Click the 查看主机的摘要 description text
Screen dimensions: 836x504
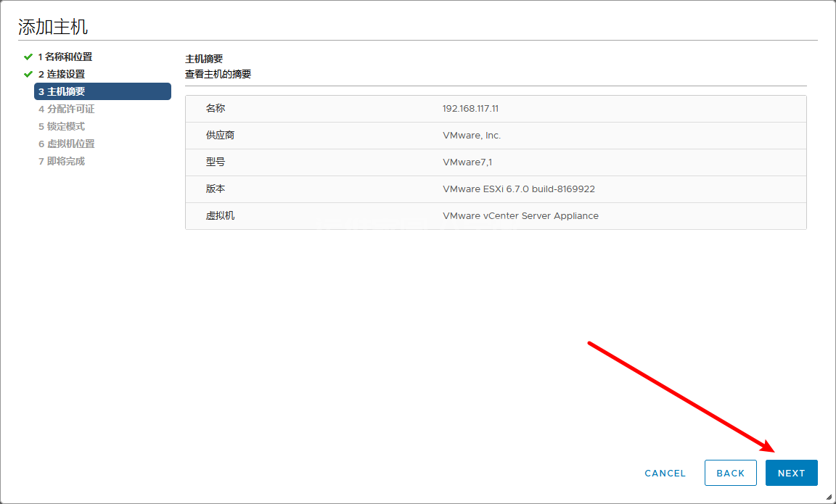pyautogui.click(x=218, y=74)
